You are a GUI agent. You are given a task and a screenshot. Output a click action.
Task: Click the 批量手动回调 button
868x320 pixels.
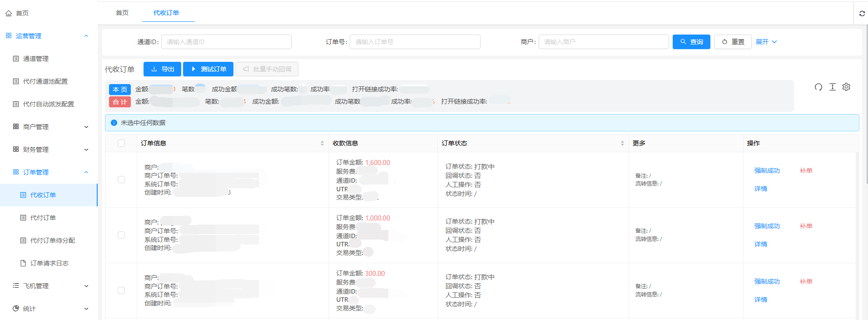(267, 69)
